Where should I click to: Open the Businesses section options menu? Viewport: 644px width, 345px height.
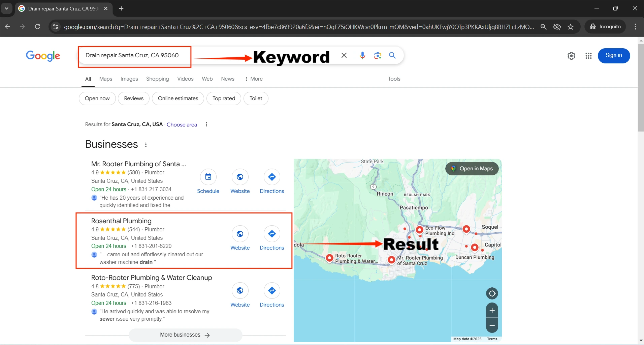tap(146, 145)
